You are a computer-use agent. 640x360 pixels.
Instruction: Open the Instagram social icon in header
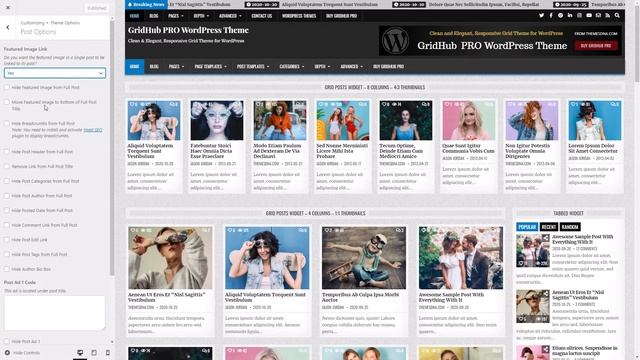[579, 16]
